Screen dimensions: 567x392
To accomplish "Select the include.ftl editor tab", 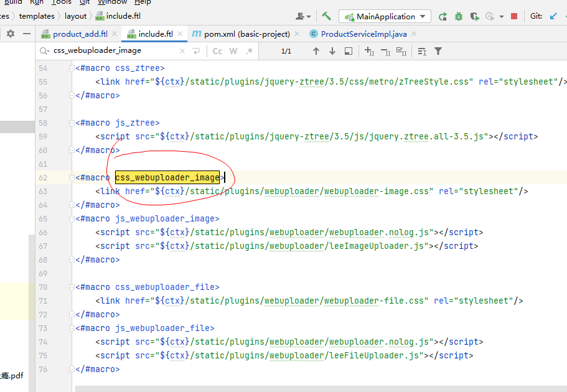I will (156, 34).
